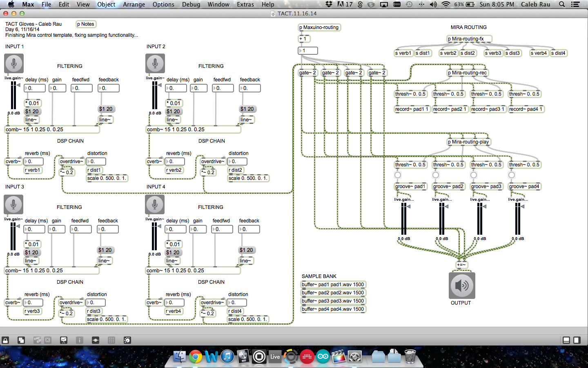The width and height of the screenshot is (588, 368).
Task: Click the grid icon in patcher toolbar
Action: coord(111,340)
